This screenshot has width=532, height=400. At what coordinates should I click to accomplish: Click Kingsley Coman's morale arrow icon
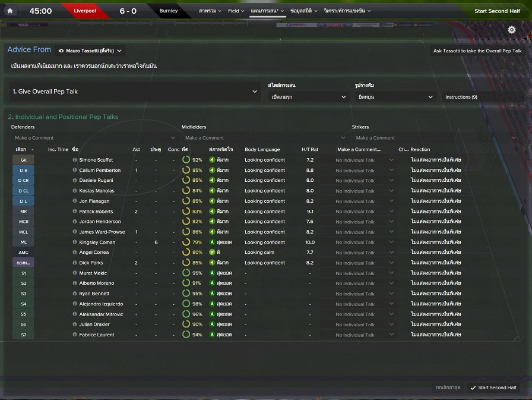(212, 242)
